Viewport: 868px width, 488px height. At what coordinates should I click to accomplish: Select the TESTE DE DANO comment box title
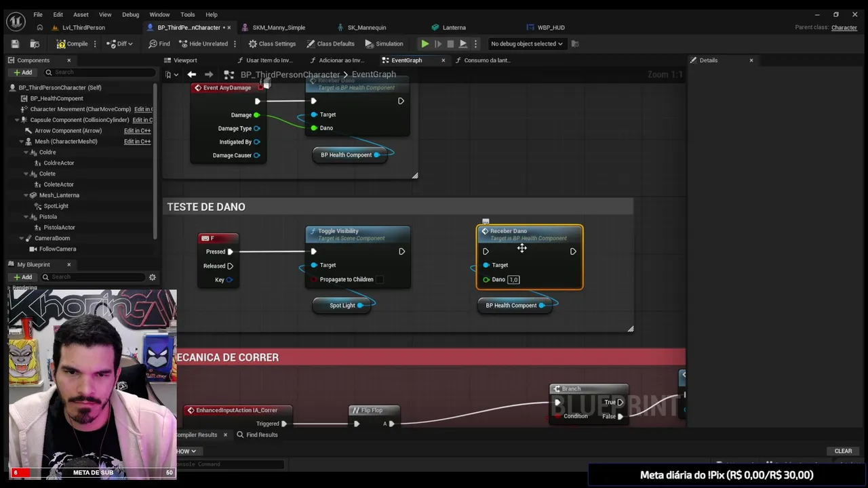[206, 207]
